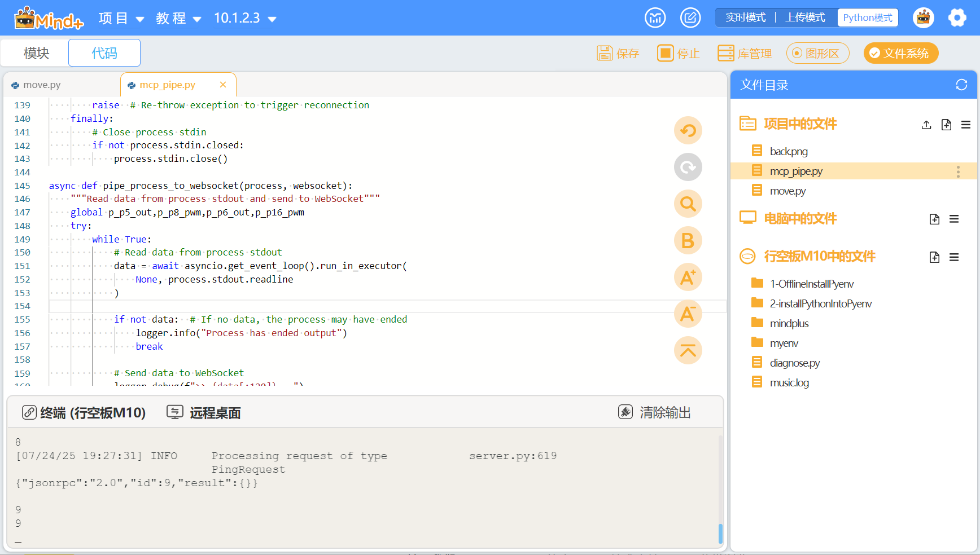
Task: Click the 文件目录 panel title
Action: click(x=764, y=85)
